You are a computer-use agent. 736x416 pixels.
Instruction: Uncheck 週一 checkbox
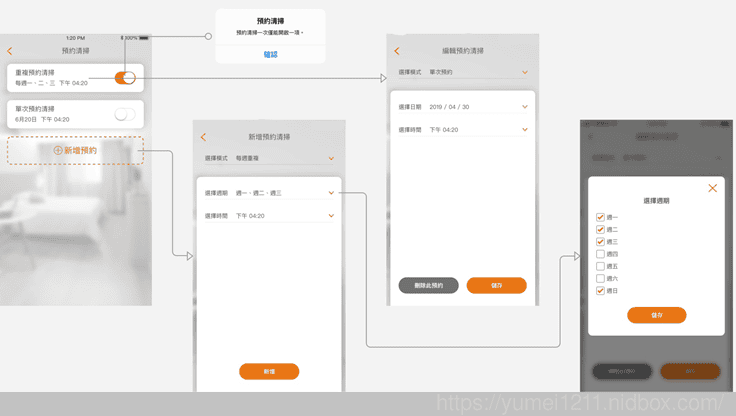click(x=600, y=217)
